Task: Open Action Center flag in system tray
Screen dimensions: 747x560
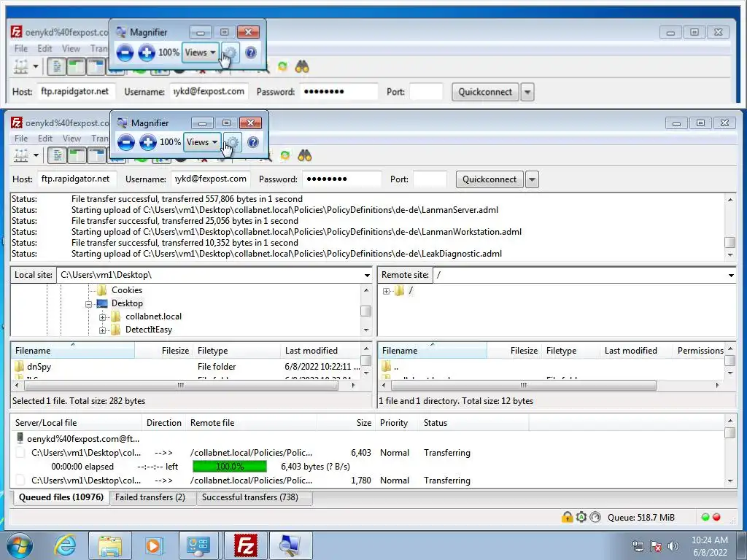Action: point(656,546)
